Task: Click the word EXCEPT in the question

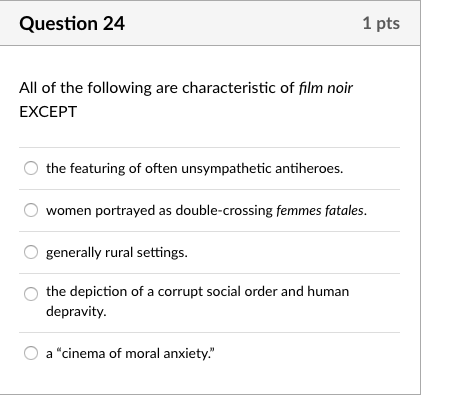Action: [x=48, y=112]
